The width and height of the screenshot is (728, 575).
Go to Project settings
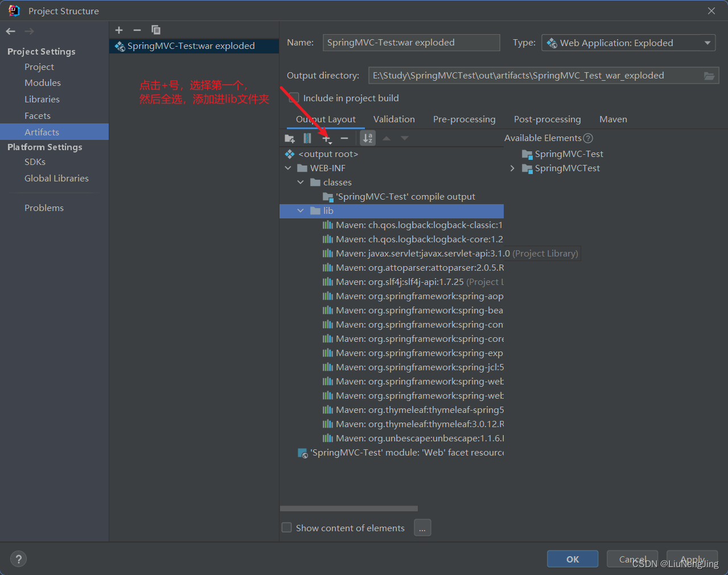point(39,67)
